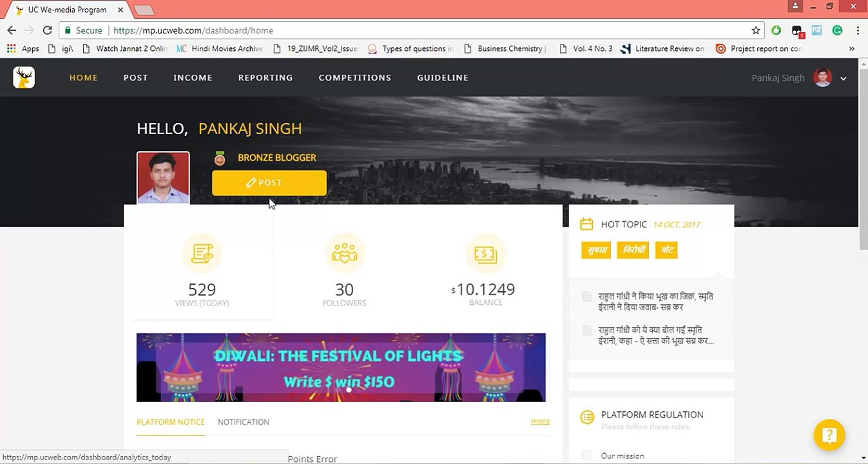Click the Followers group icon
Image resolution: width=868 pixels, height=464 pixels.
point(344,254)
